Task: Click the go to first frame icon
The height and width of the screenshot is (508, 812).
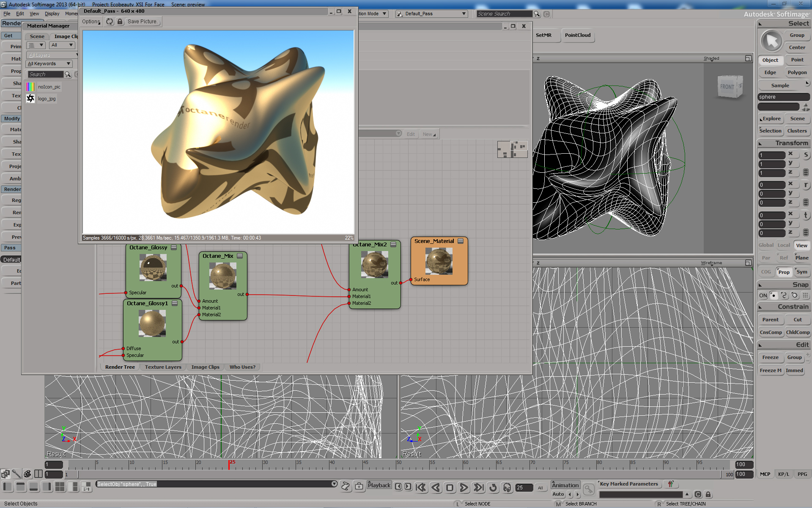Action: click(421, 488)
